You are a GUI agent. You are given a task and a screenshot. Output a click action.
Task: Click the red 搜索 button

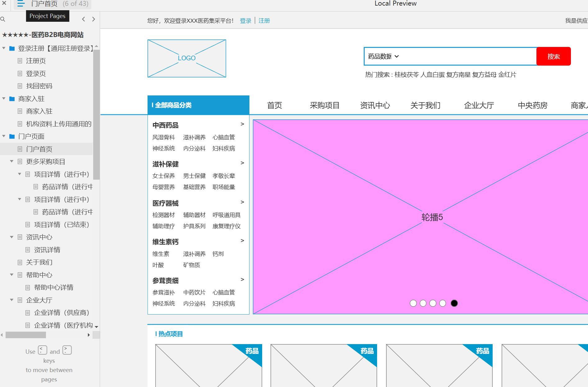coord(554,56)
